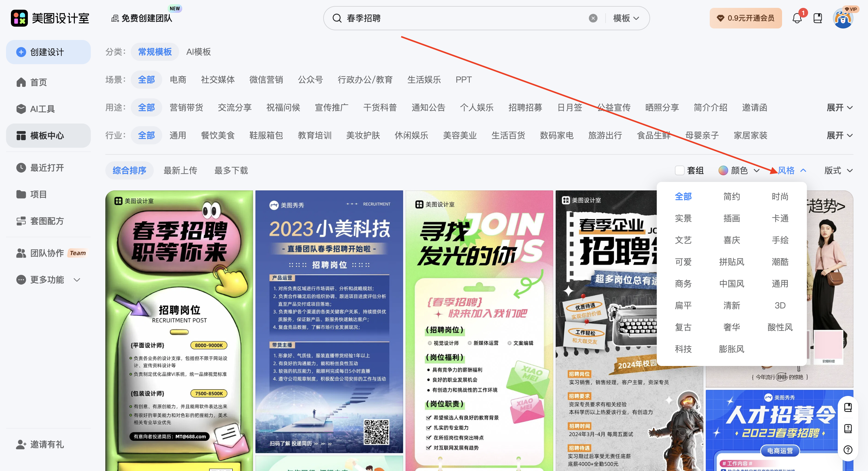Expand the 用途 filter row via 展开
Viewport: 868px width, 471px height.
click(x=839, y=107)
